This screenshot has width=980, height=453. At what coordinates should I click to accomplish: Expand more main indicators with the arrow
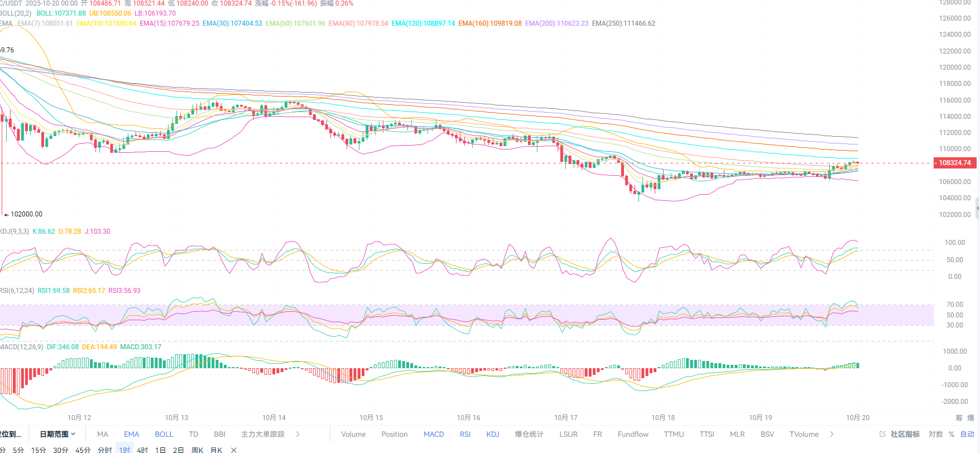[298, 434]
